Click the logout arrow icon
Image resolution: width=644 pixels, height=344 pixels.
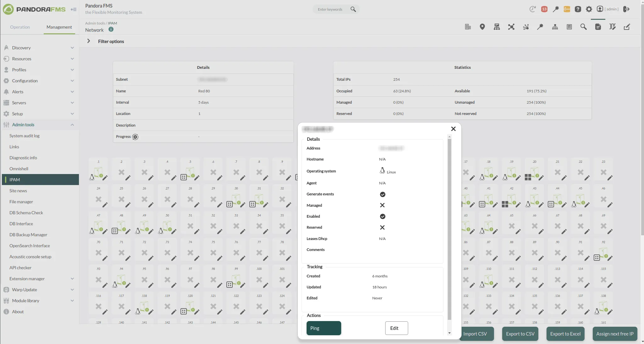626,9
